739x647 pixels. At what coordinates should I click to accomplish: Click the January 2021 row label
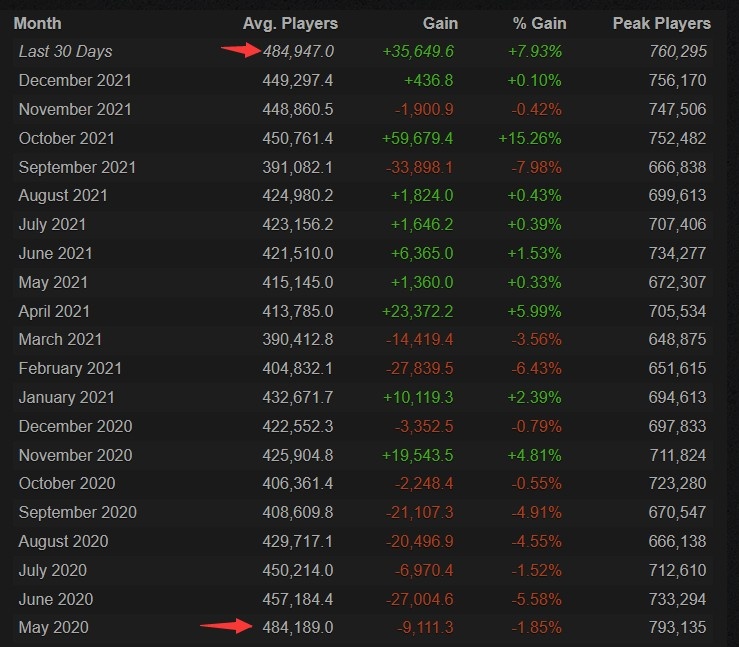click(66, 397)
